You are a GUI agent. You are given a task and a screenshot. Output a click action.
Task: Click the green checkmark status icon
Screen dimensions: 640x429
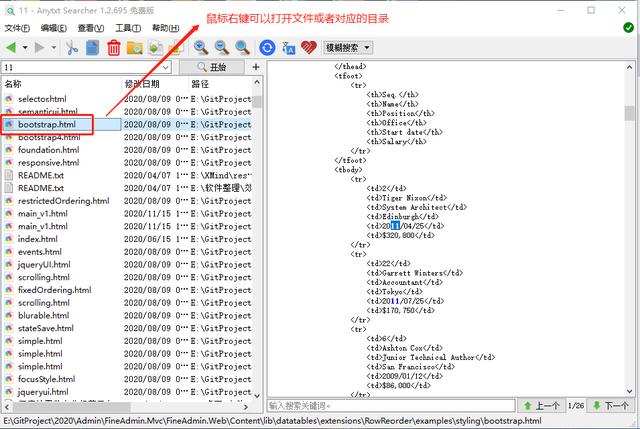[x=628, y=27]
